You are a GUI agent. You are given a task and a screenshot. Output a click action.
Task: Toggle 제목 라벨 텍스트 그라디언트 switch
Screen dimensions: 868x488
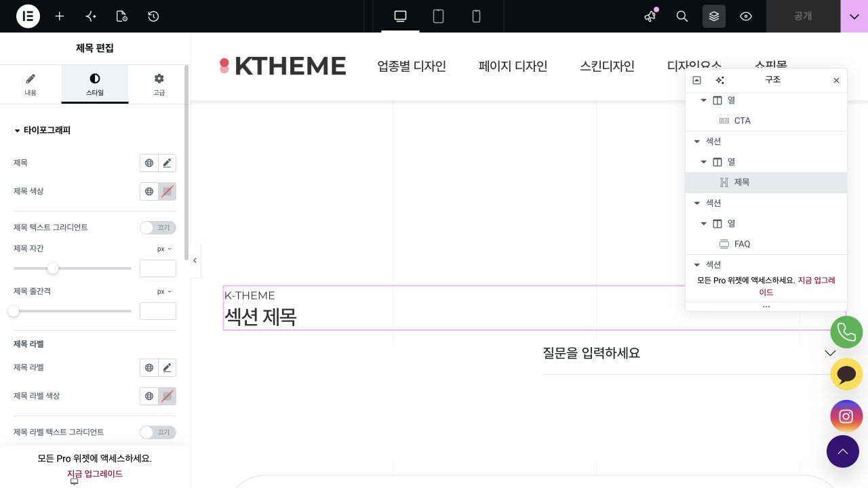tap(158, 432)
